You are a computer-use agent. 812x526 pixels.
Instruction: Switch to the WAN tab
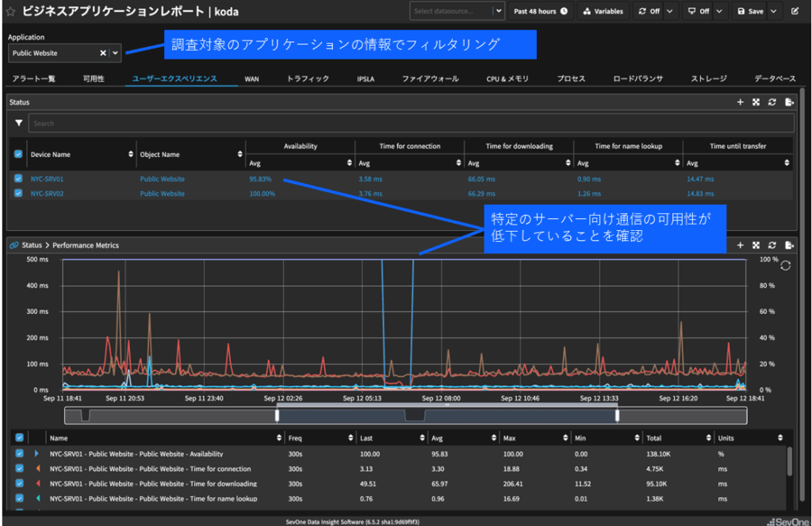pos(251,79)
